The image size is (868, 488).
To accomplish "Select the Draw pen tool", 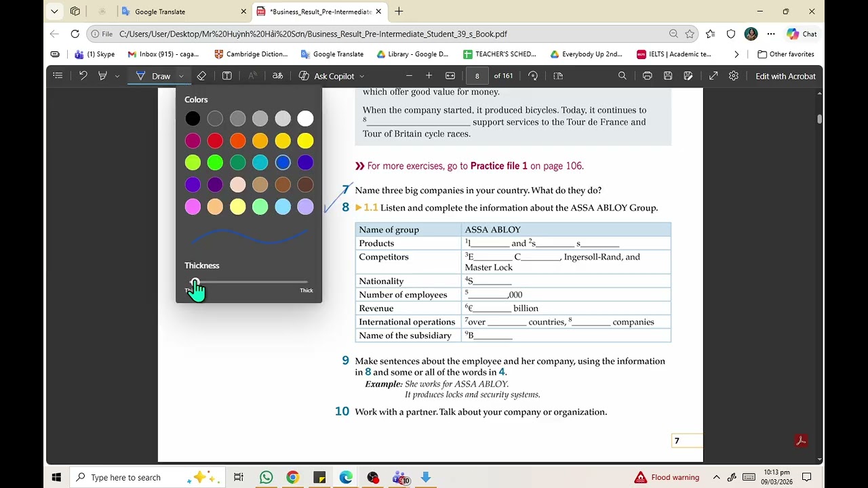I will pos(153,76).
